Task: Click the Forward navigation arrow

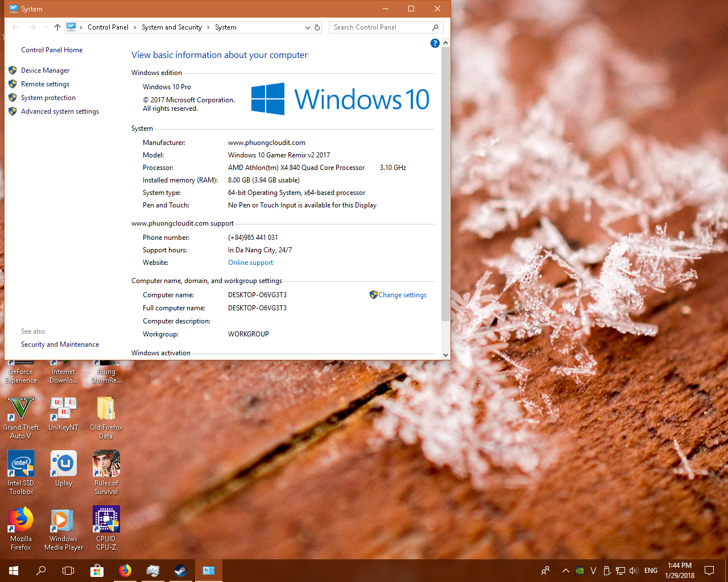Action: [32, 27]
